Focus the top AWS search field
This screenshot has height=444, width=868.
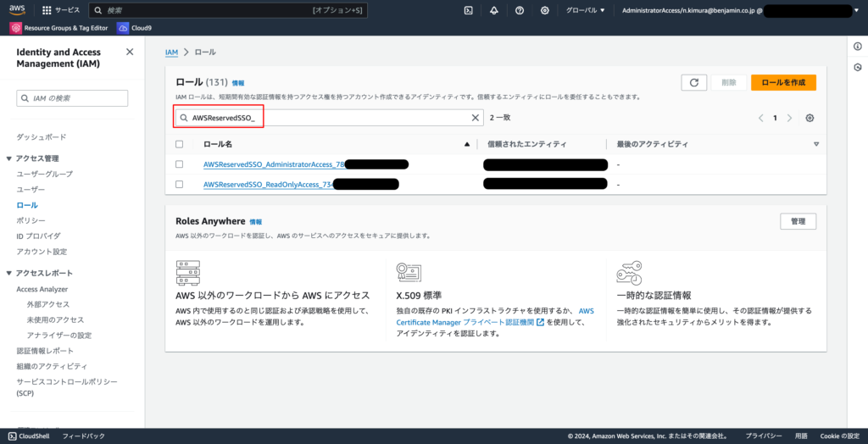coord(227,10)
